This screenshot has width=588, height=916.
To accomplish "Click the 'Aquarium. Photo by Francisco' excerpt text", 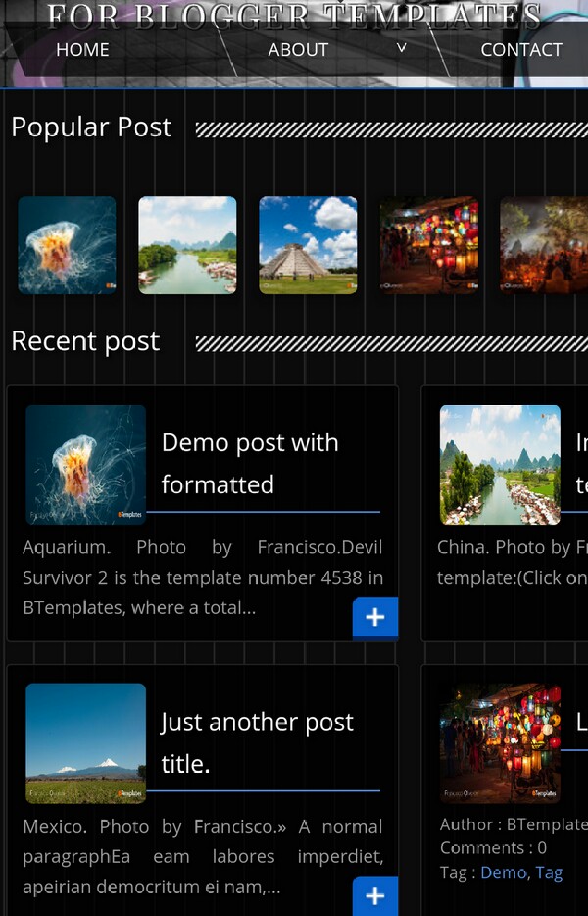I will click(203, 578).
